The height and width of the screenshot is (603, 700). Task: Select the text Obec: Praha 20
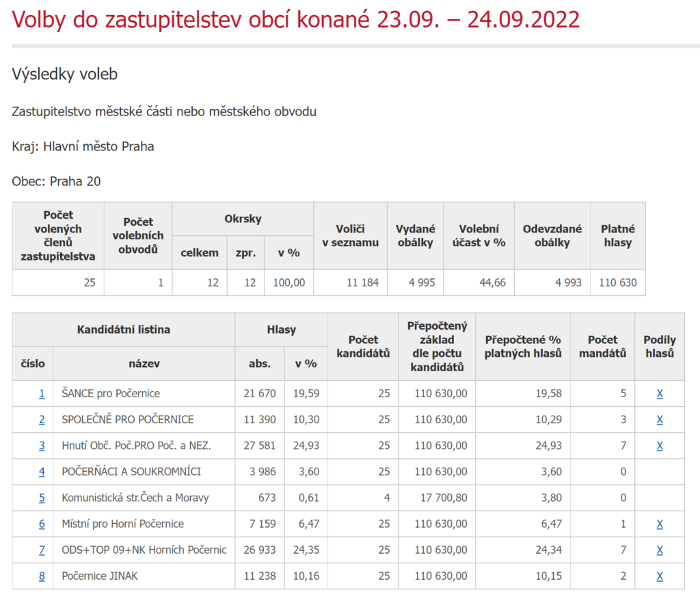pos(56,181)
